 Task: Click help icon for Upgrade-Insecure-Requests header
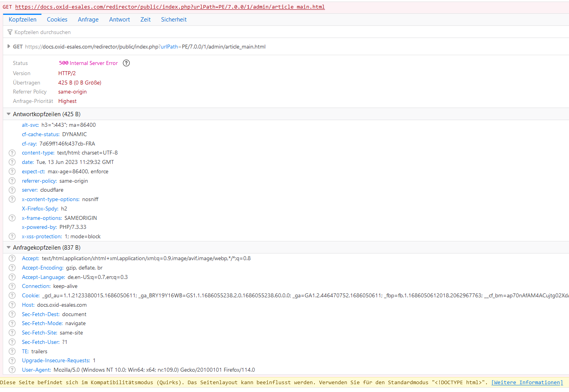pyautogui.click(x=12, y=360)
